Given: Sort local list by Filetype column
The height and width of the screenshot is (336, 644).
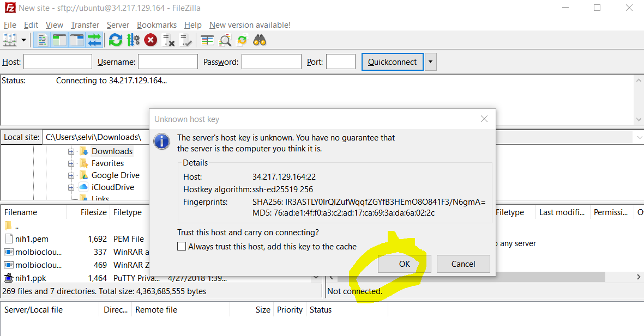Looking at the screenshot, I should pyautogui.click(x=130, y=212).
